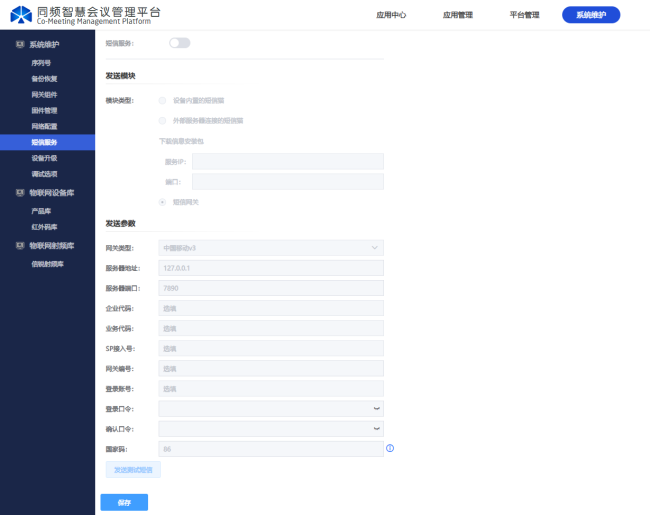This screenshot has height=515, width=651.
Task: Choose the 短信网关 radio option
Action: click(x=163, y=202)
